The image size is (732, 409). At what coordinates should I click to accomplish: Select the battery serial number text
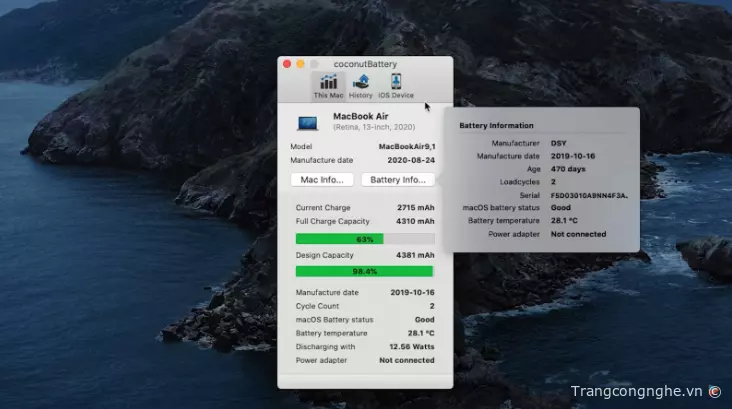[x=590, y=195]
